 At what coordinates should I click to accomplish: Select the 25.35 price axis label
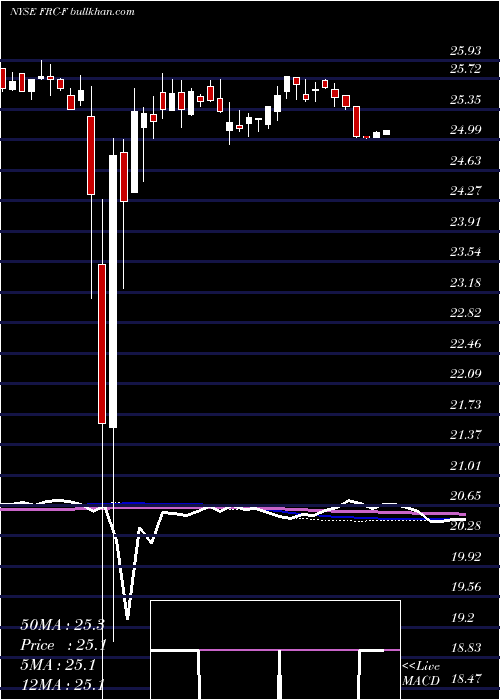[x=465, y=100]
